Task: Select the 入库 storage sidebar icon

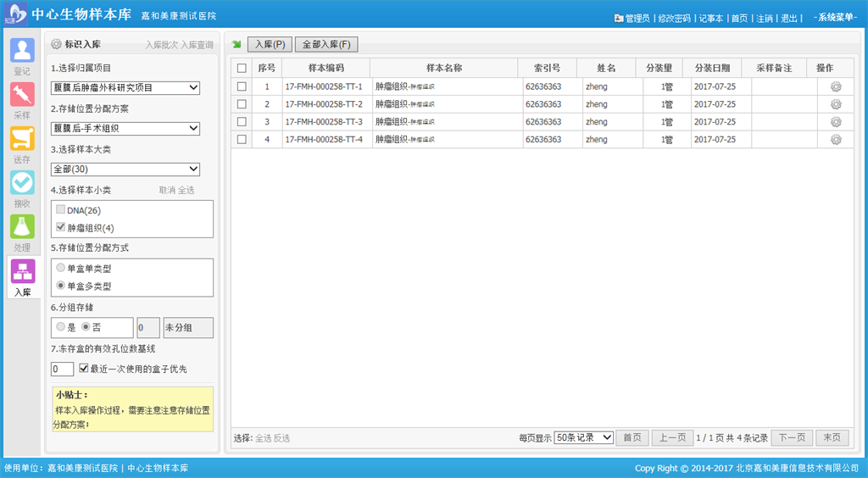Action: pos(22,272)
